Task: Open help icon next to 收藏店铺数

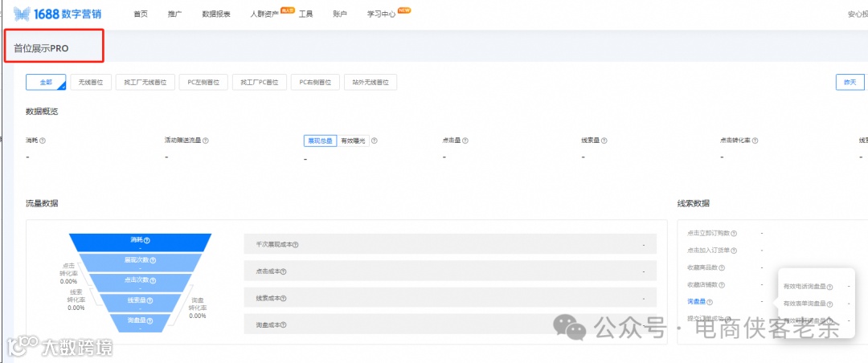Action: [722, 285]
